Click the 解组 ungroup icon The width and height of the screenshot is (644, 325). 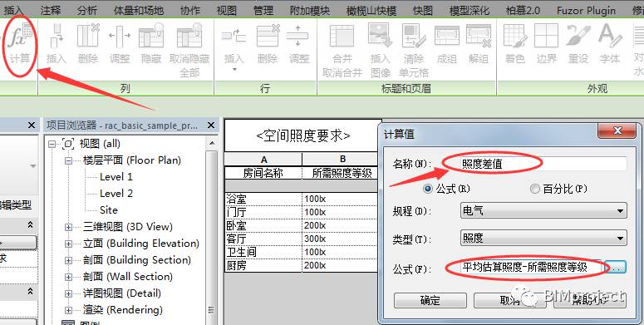point(479,36)
